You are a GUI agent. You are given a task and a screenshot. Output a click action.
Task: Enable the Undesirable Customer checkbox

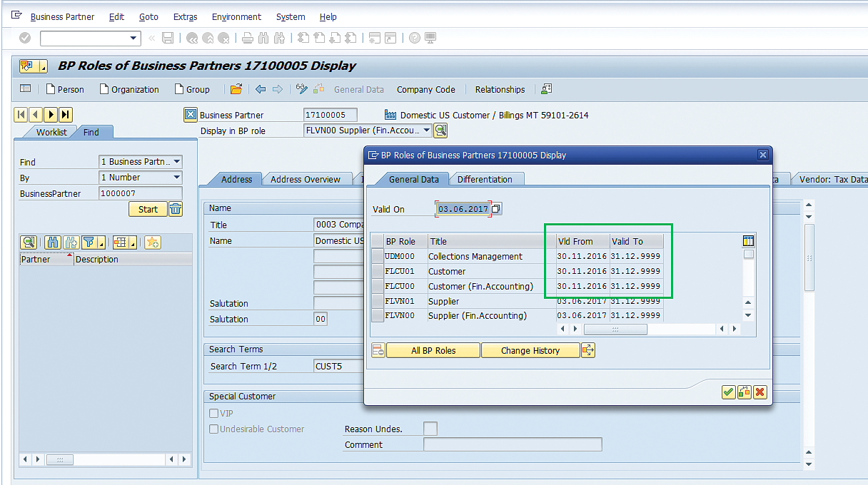pos(214,429)
